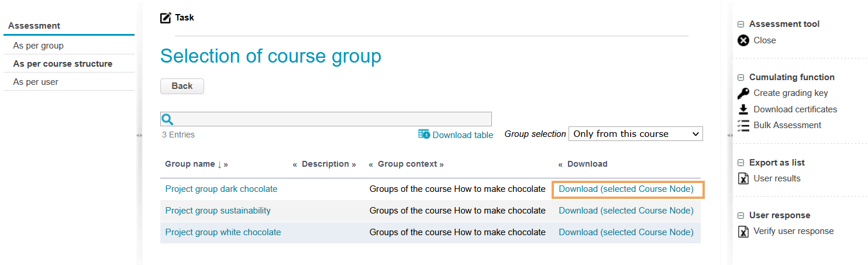Select As per user menu item
The image size is (868, 265).
click(36, 82)
